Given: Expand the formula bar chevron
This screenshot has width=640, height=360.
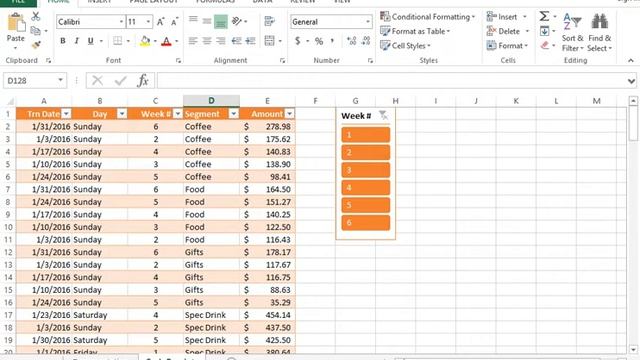Looking at the screenshot, I should pos(631,81).
